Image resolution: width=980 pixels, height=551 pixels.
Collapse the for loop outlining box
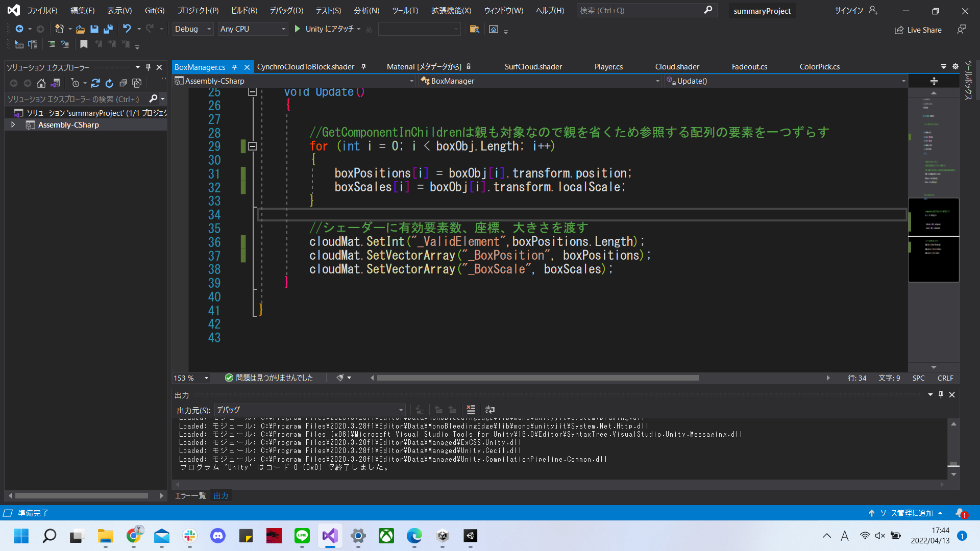[x=252, y=146]
